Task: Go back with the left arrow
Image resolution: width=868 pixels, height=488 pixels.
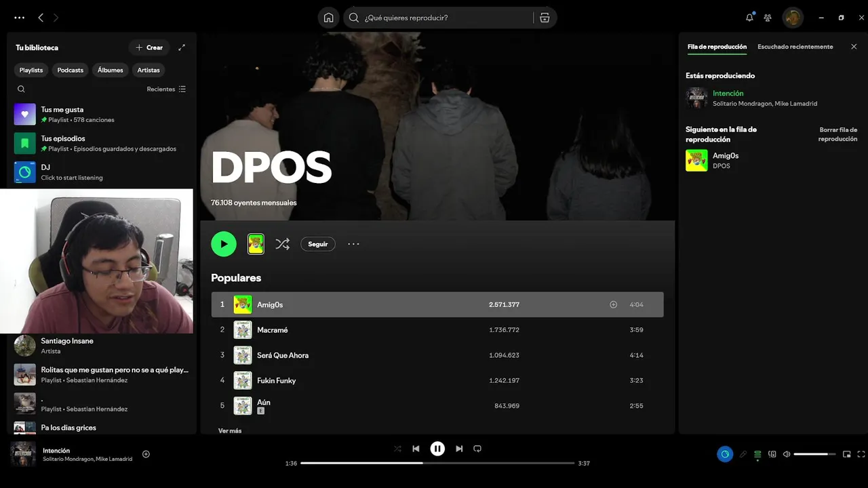Action: (x=41, y=18)
